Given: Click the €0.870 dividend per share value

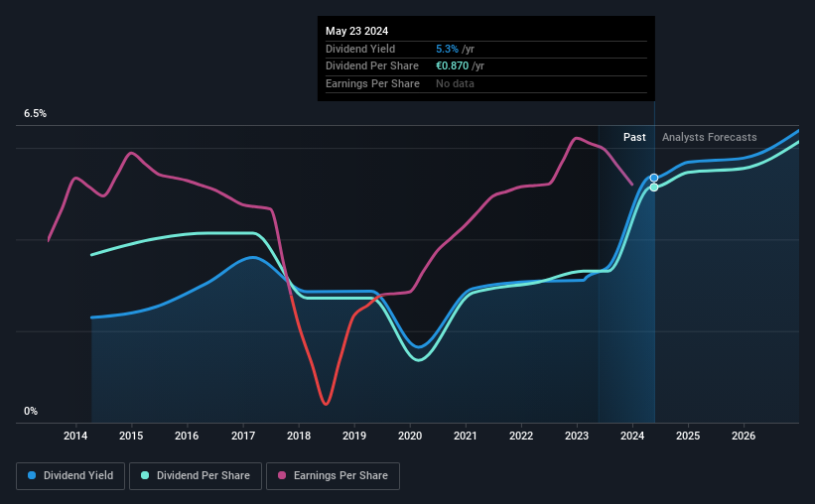Looking at the screenshot, I should (453, 66).
